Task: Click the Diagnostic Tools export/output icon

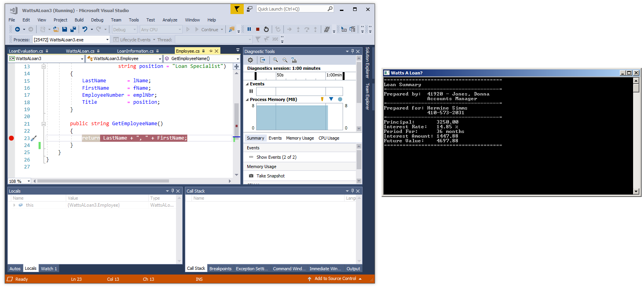Action: tap(263, 60)
